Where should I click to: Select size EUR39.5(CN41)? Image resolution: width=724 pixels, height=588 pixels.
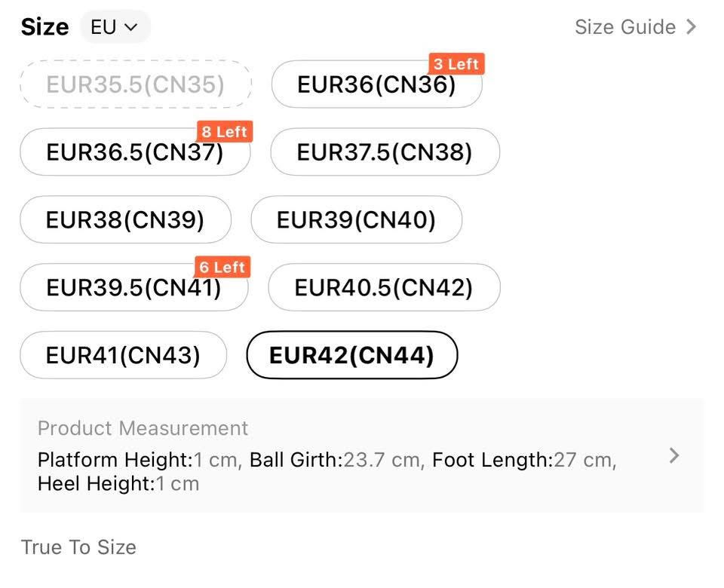[x=133, y=288]
